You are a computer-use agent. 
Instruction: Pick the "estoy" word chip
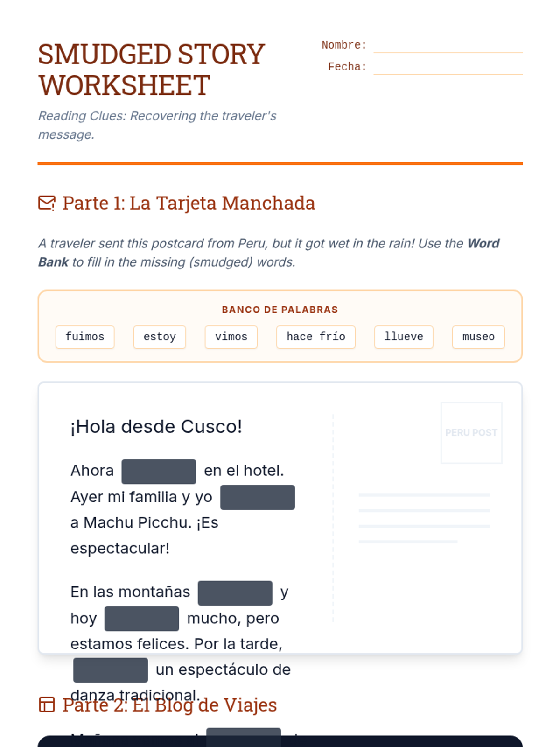(x=160, y=337)
